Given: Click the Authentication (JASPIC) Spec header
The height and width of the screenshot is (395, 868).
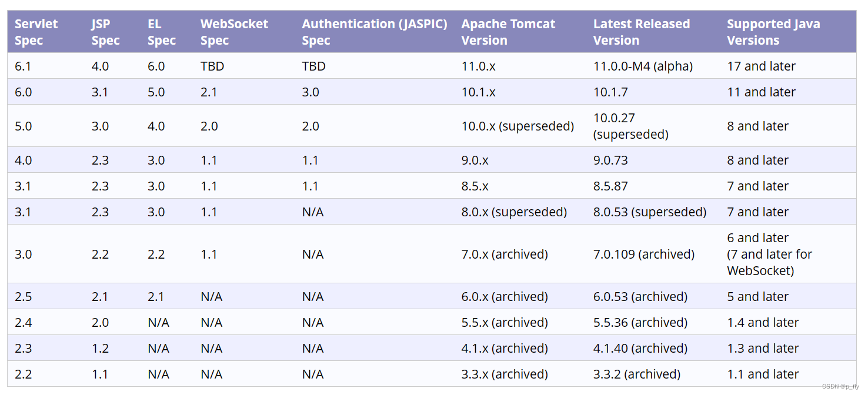Looking at the screenshot, I should tap(375, 32).
